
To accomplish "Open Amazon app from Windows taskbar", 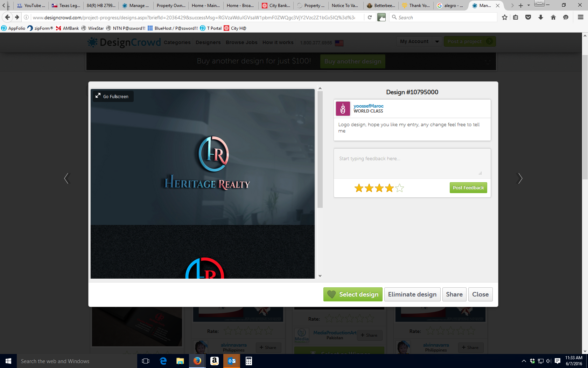I will pos(214,361).
